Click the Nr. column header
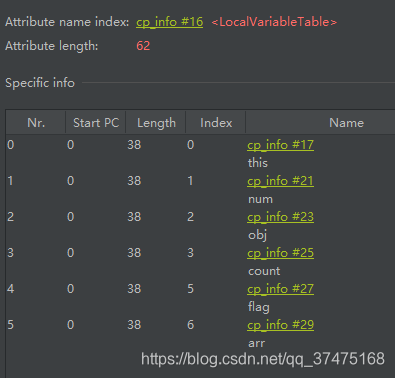Image resolution: width=395 pixels, height=378 pixels. pyautogui.click(x=36, y=123)
